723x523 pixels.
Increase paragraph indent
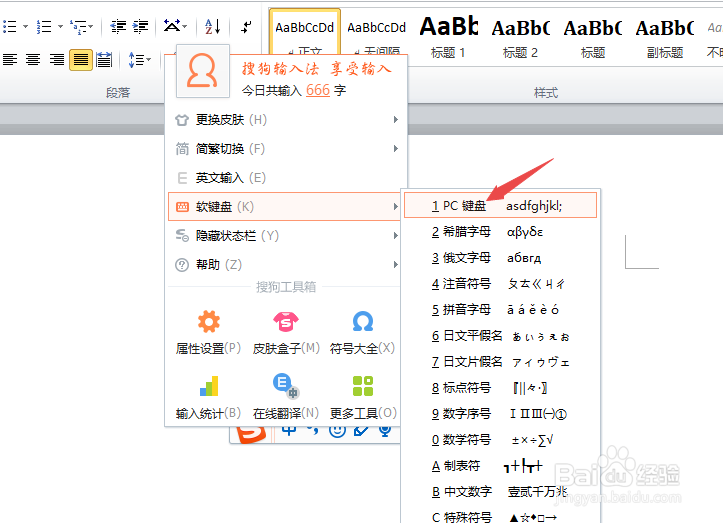(140, 26)
